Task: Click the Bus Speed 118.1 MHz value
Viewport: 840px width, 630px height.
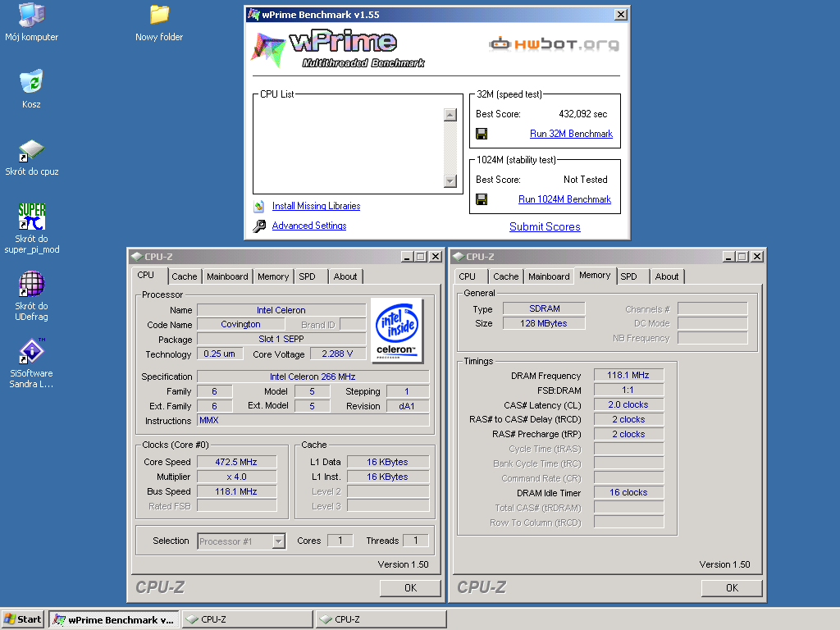Action: tap(236, 491)
